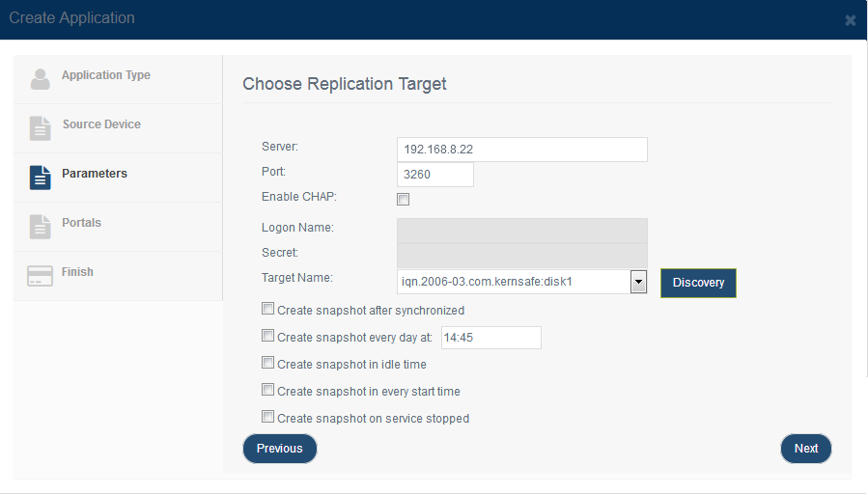Screen dimensions: 868x494
Task: Enable Create snapshot in idle time
Action: [x=267, y=363]
